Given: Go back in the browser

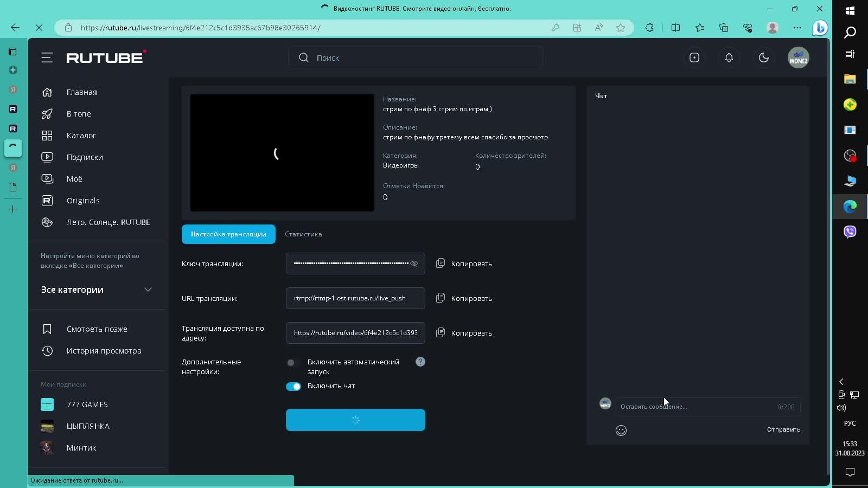Looking at the screenshot, I should click(15, 28).
